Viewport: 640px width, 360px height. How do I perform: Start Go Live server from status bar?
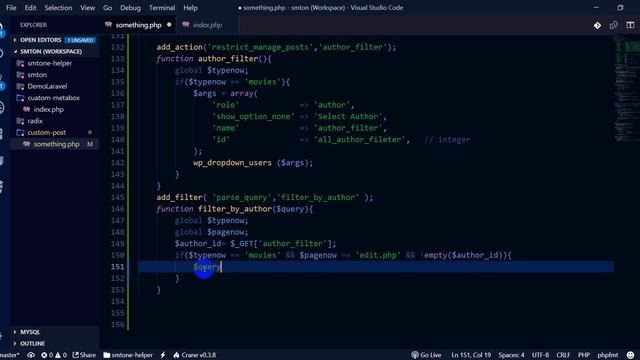426,355
